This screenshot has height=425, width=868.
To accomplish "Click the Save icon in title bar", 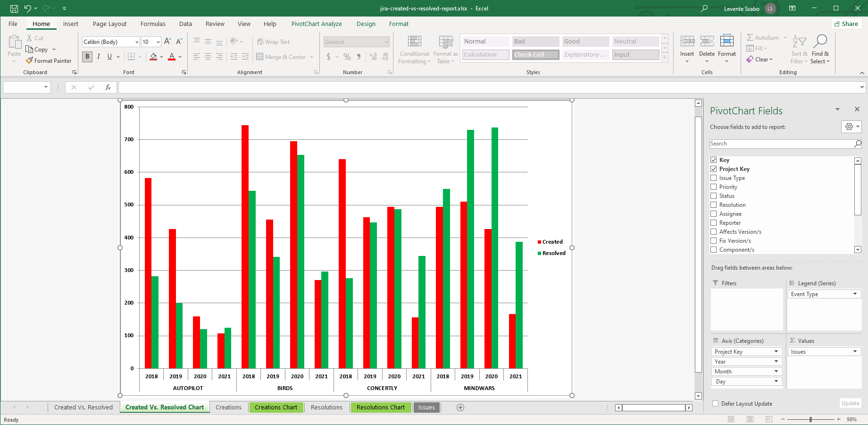I will [x=14, y=8].
